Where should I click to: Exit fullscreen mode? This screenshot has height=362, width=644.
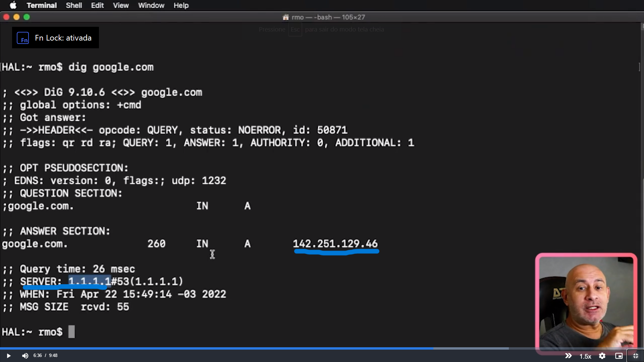636,356
